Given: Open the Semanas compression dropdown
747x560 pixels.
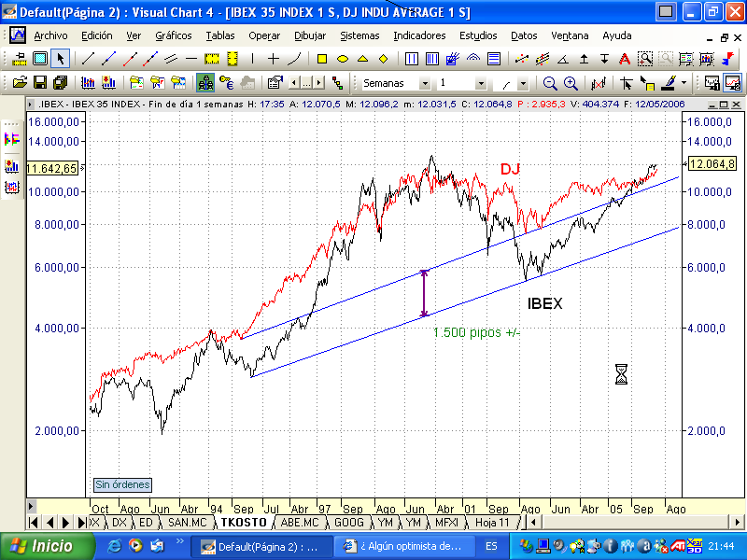Looking at the screenshot, I should tap(425, 83).
